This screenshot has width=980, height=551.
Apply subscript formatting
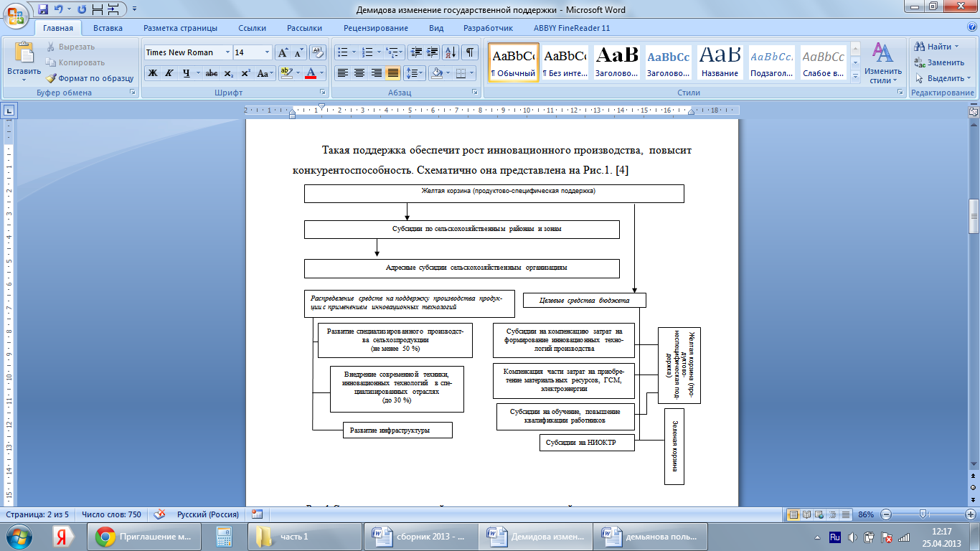click(x=228, y=73)
